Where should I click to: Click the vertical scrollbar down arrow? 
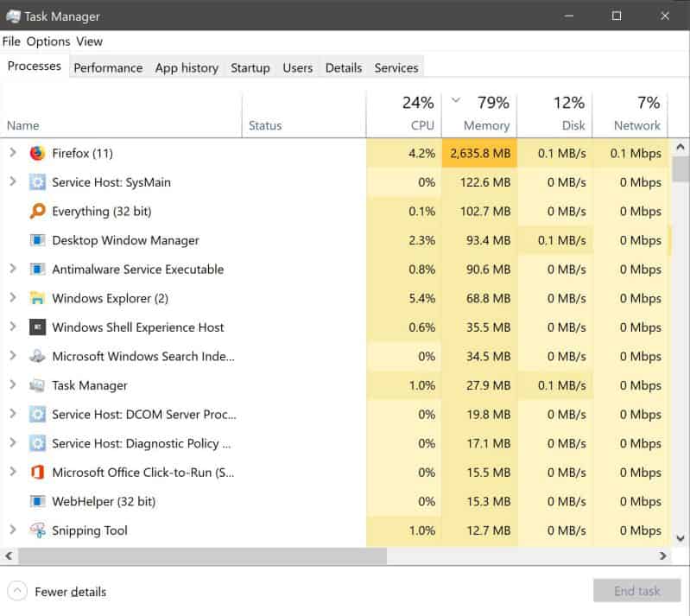(681, 538)
